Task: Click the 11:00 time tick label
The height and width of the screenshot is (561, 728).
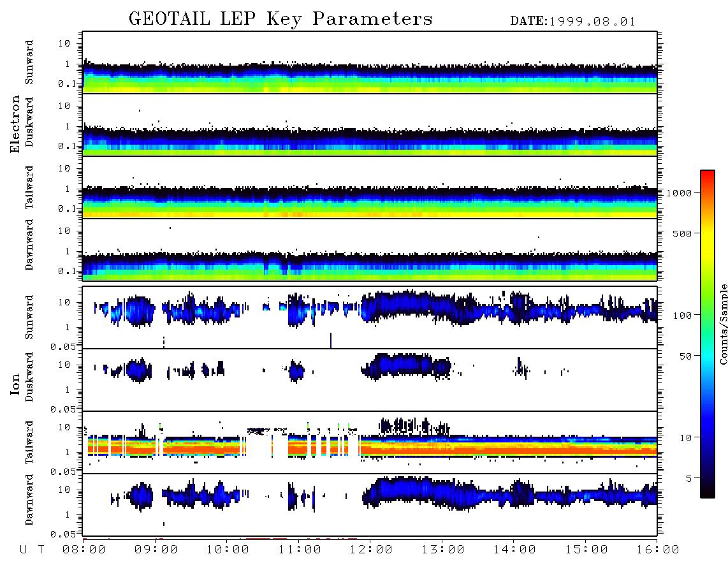Action: pos(300,550)
